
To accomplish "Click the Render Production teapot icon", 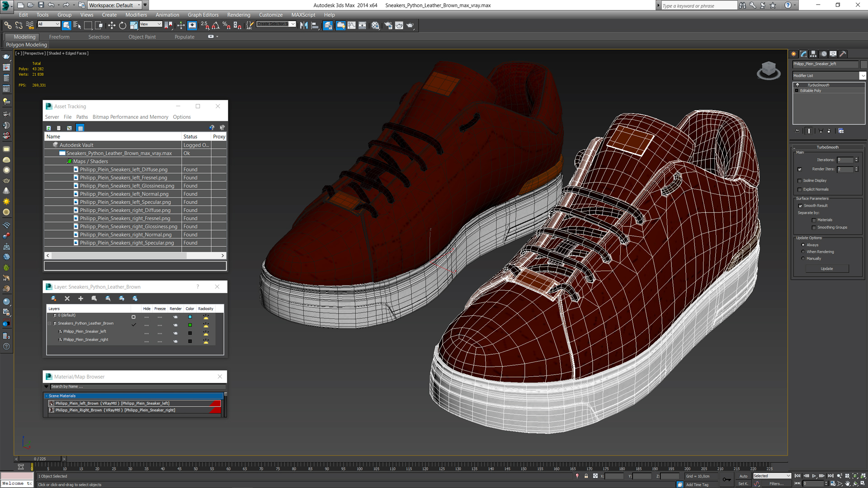I will 410,25.
